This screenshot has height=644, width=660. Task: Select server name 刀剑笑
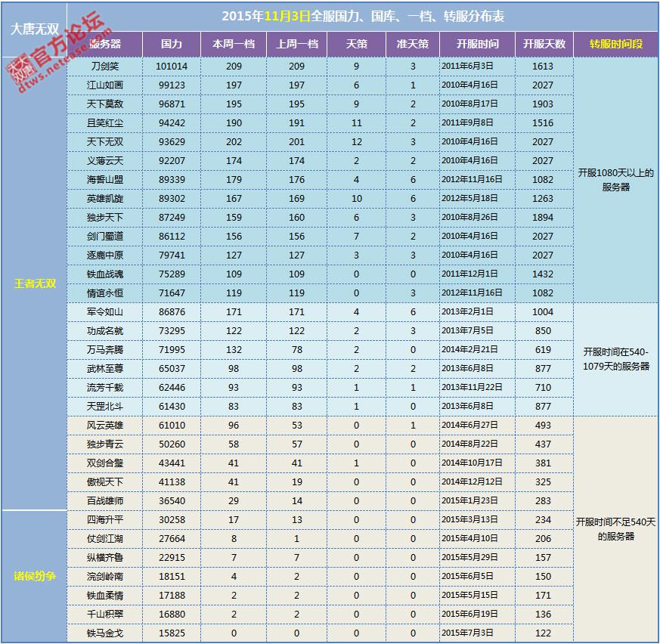click(105, 67)
